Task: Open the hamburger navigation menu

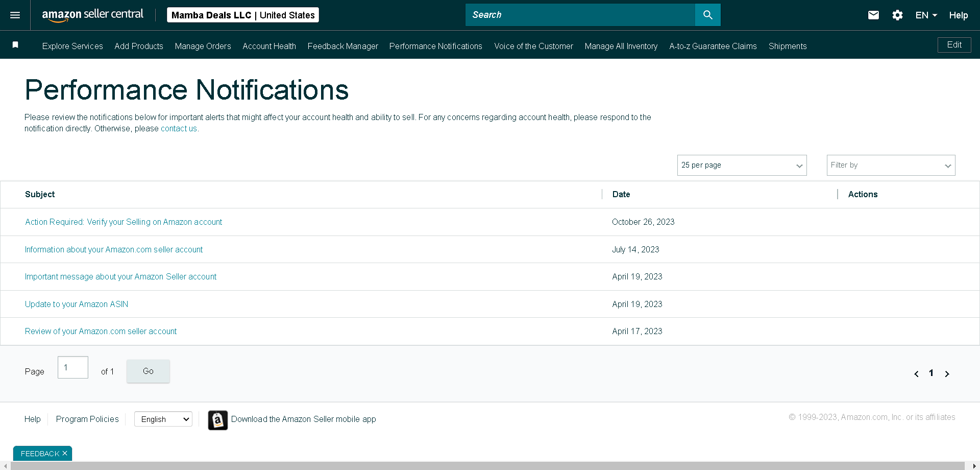Action: coord(15,15)
